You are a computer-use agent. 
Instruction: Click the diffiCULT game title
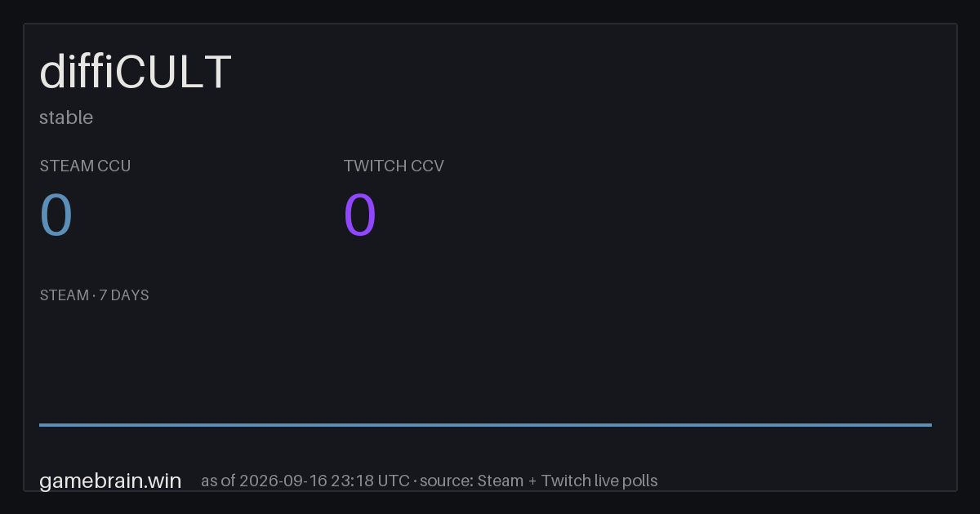[x=136, y=72]
